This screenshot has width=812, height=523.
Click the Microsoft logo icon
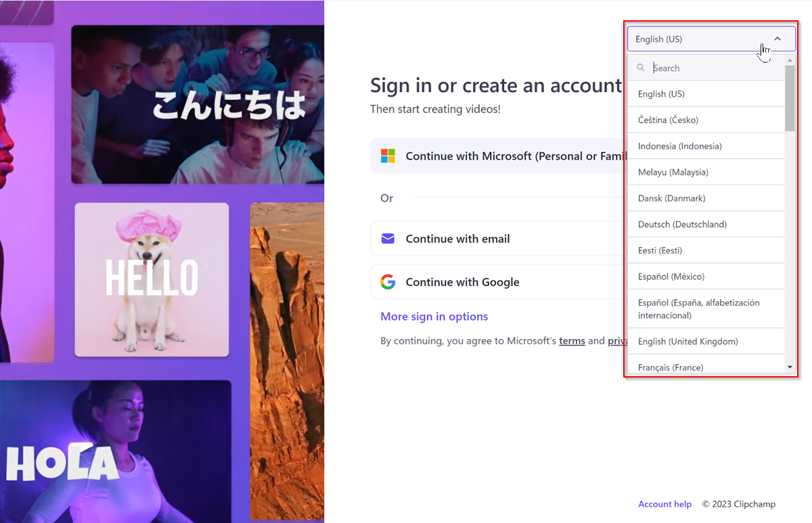[x=388, y=156]
